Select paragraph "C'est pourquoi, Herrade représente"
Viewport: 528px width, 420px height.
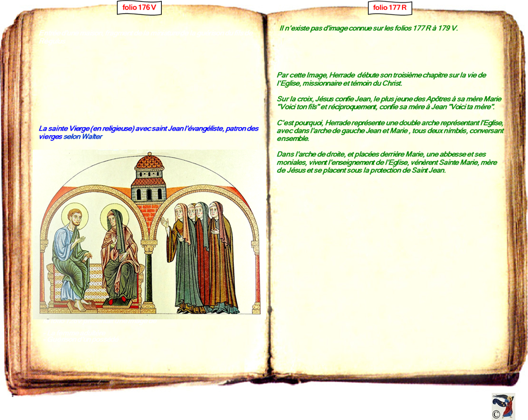click(390, 131)
